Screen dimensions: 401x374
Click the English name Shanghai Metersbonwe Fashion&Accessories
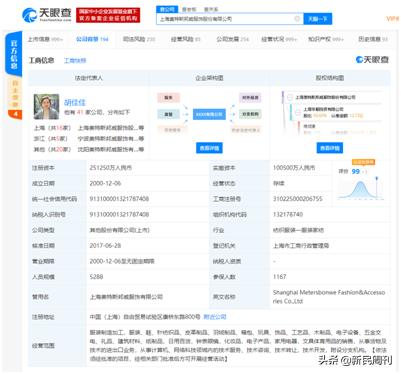point(329,297)
